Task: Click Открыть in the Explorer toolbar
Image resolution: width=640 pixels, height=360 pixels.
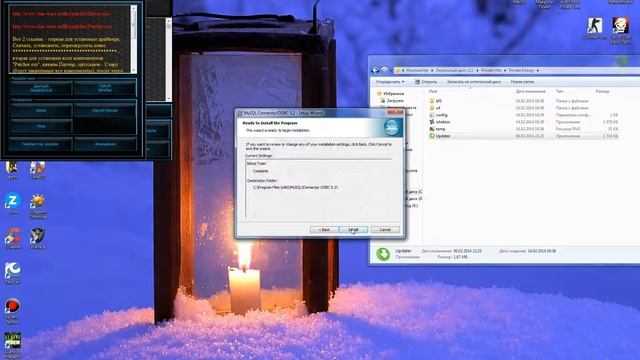Action: [x=426, y=82]
